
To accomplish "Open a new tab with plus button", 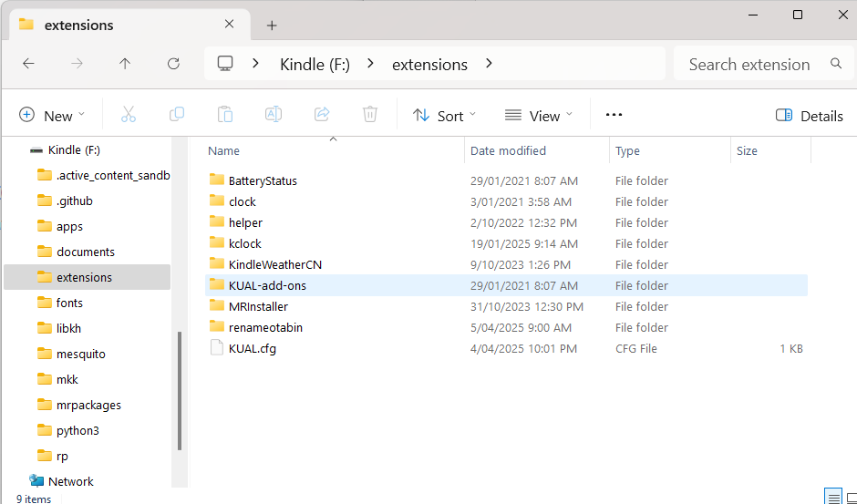I will tap(272, 26).
